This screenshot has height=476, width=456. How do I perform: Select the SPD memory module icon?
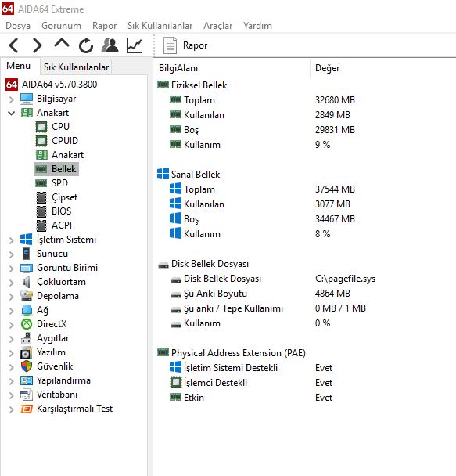tap(41, 183)
